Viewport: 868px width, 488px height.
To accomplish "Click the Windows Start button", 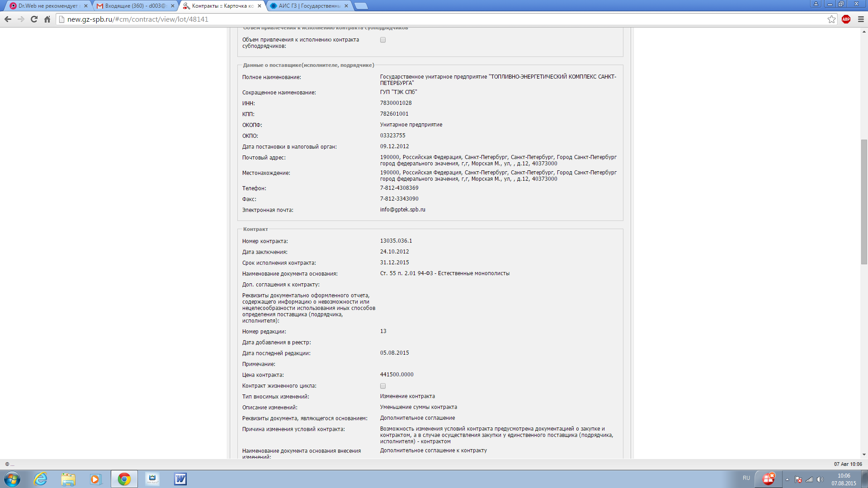I will pos(12,479).
